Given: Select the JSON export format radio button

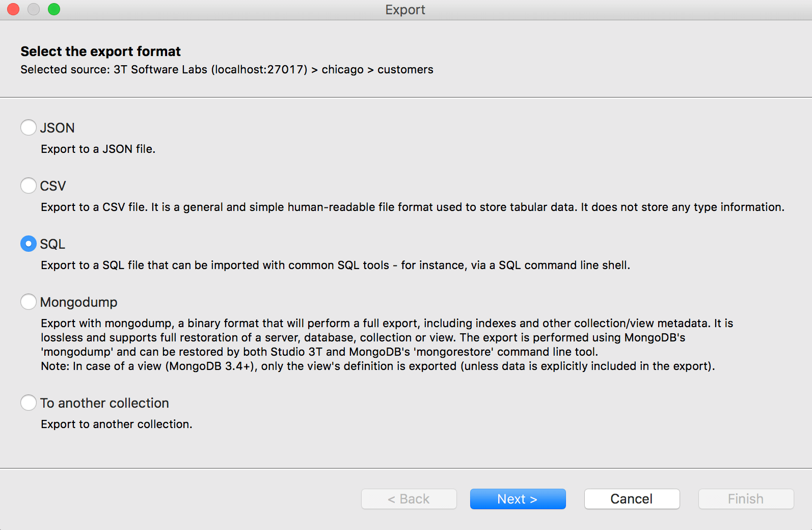Looking at the screenshot, I should click(29, 127).
